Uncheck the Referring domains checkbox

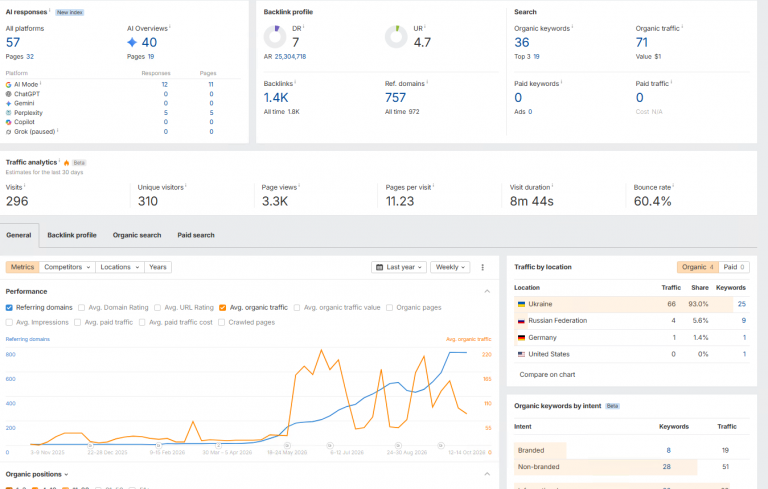click(9, 308)
